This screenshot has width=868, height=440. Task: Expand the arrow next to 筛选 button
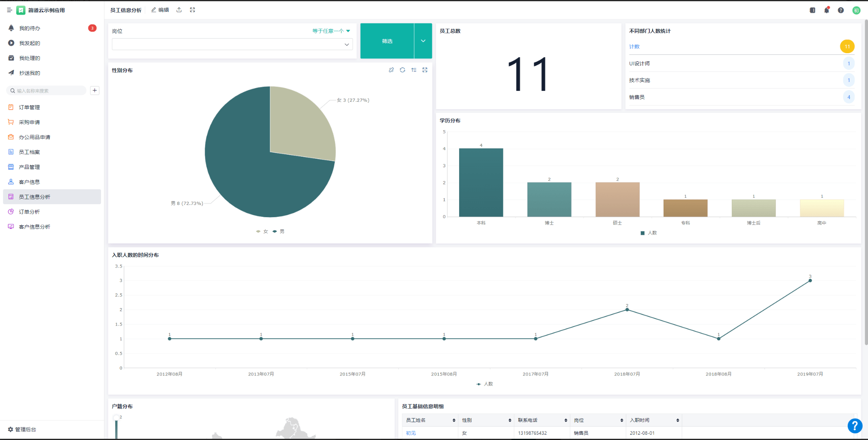point(423,41)
